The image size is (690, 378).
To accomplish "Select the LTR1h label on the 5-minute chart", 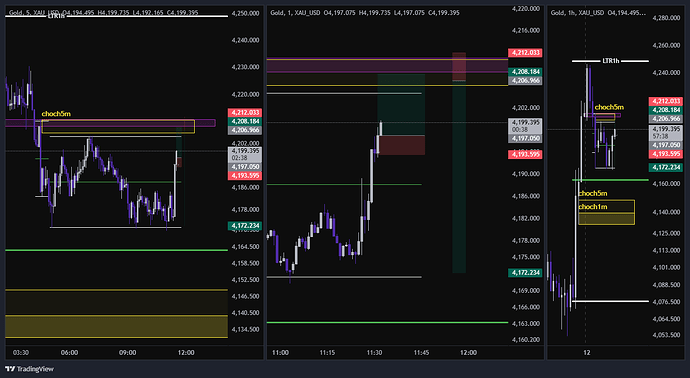I will 56,17.
